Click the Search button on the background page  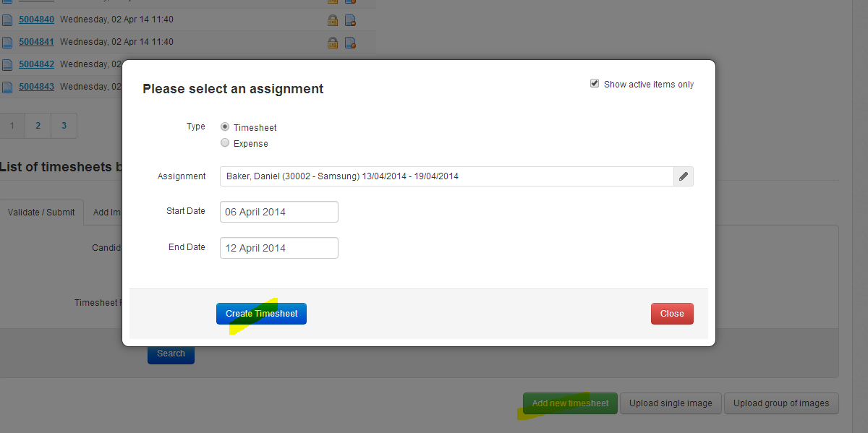point(171,353)
